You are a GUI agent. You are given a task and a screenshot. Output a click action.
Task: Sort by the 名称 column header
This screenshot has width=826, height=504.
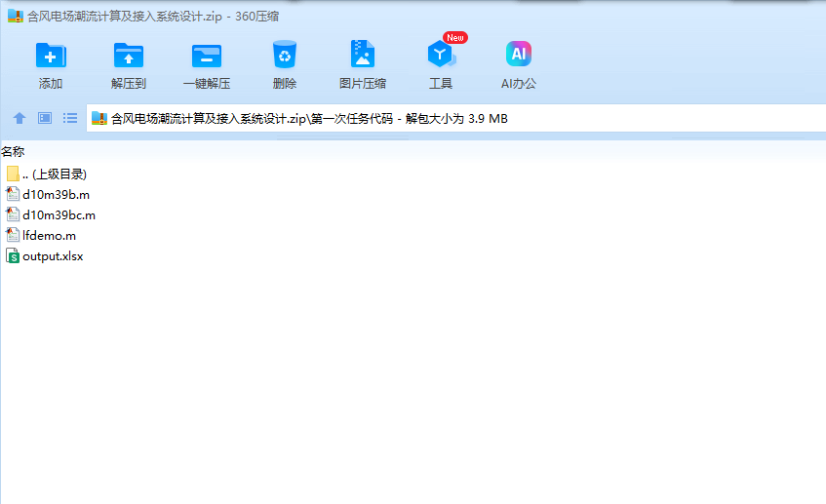click(x=13, y=152)
